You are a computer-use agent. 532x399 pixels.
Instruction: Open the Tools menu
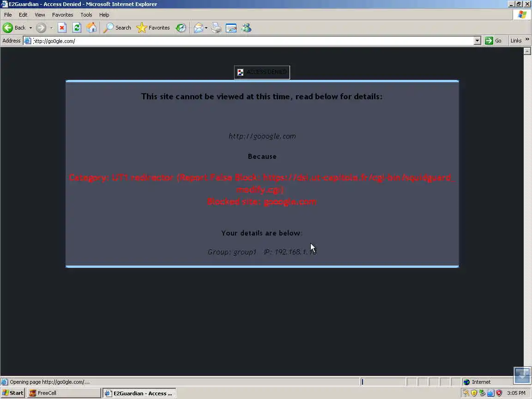pos(86,15)
